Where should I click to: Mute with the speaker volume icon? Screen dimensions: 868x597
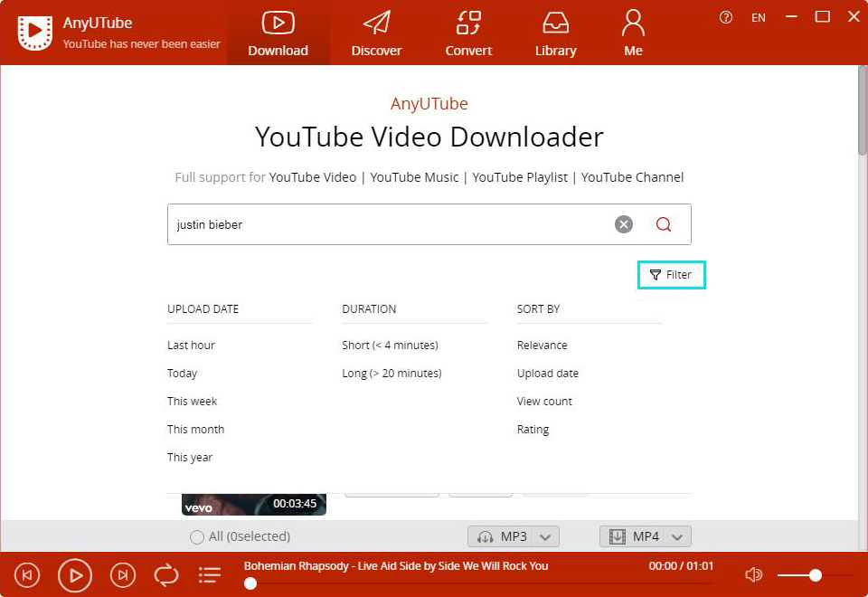tap(753, 575)
